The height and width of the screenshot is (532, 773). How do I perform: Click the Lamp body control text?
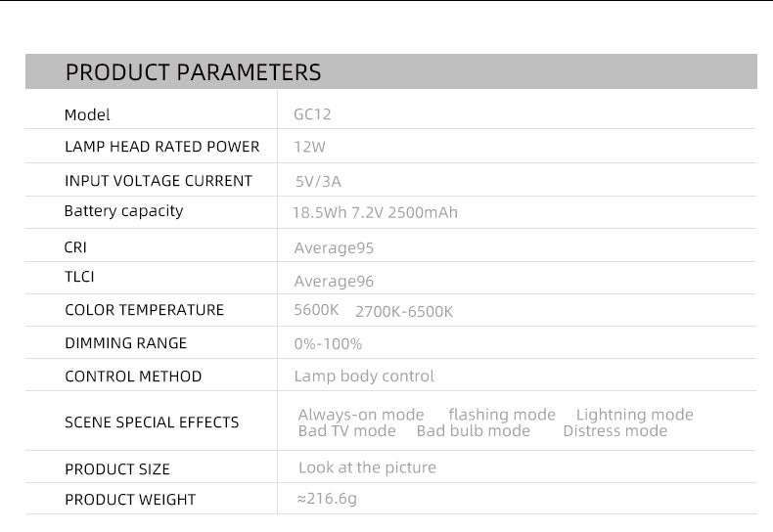pos(364,377)
